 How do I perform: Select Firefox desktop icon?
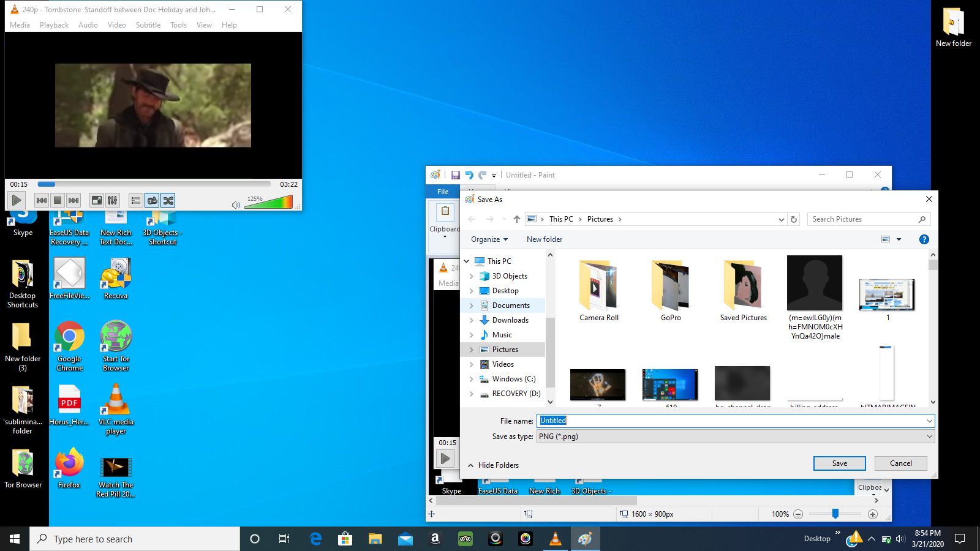[69, 468]
